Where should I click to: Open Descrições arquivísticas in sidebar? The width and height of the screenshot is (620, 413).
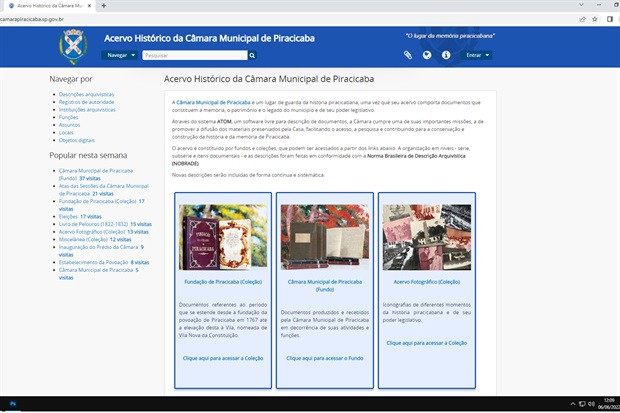(x=86, y=94)
